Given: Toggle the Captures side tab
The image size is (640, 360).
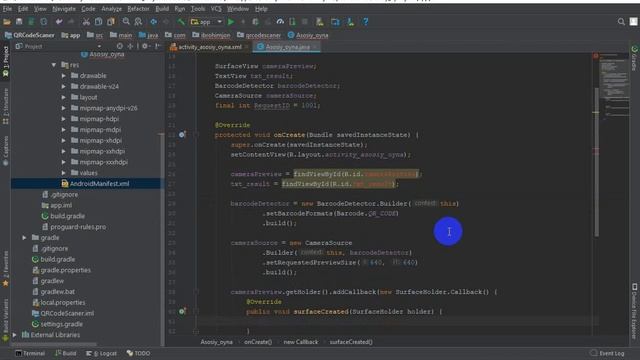Looking at the screenshot, I should (x=5, y=151).
